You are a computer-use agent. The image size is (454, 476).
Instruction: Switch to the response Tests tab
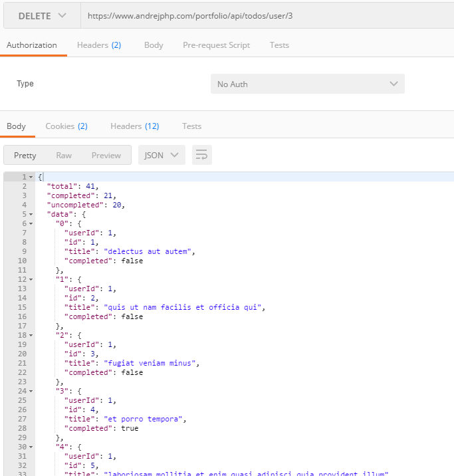[x=191, y=126]
